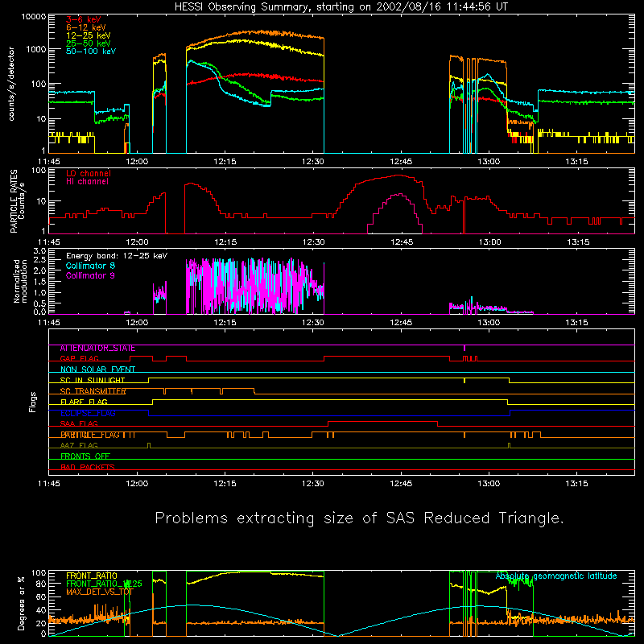Select the orange 6-12 keV legend label
Viewport: 644px width, 644px height.
click(85, 27)
